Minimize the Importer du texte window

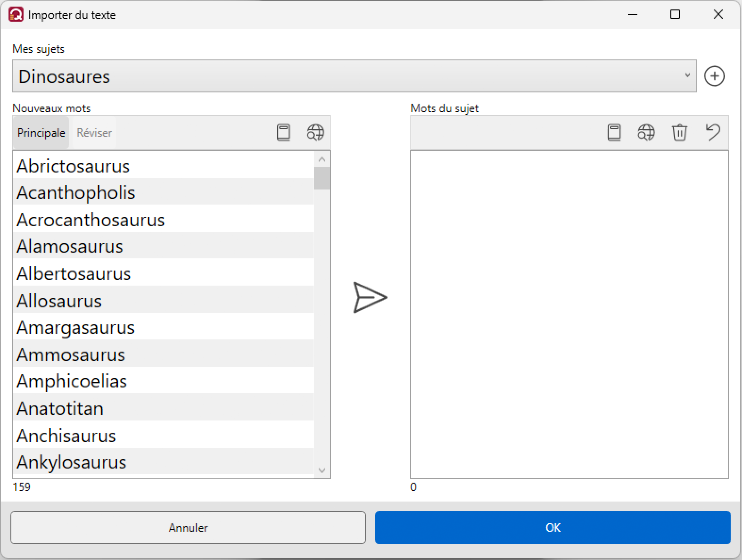point(633,15)
